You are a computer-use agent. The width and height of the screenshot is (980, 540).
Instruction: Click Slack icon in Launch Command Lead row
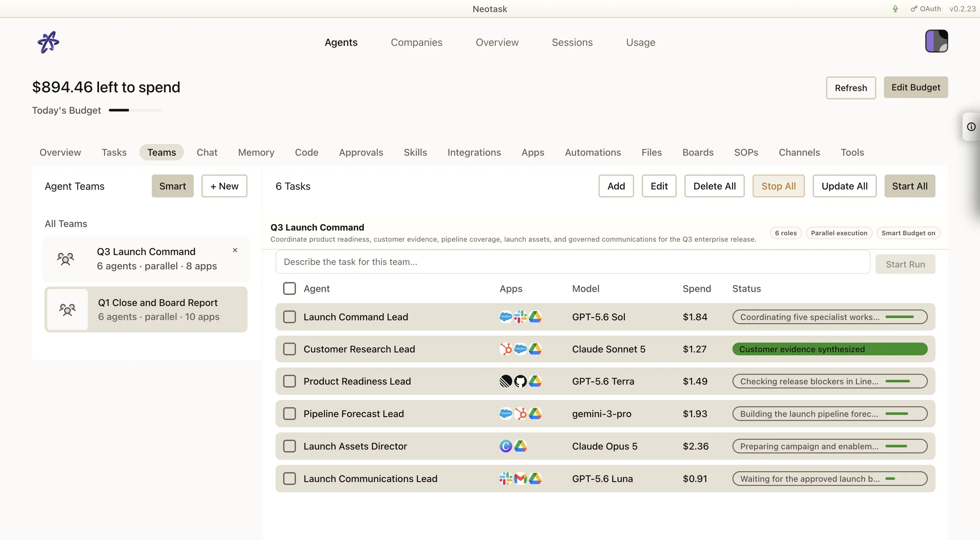point(520,317)
